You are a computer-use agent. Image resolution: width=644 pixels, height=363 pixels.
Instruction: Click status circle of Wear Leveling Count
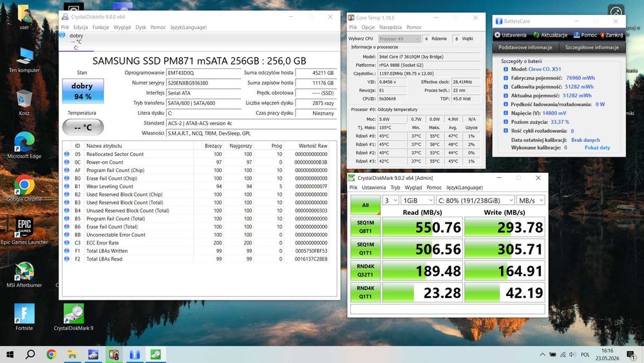click(67, 186)
